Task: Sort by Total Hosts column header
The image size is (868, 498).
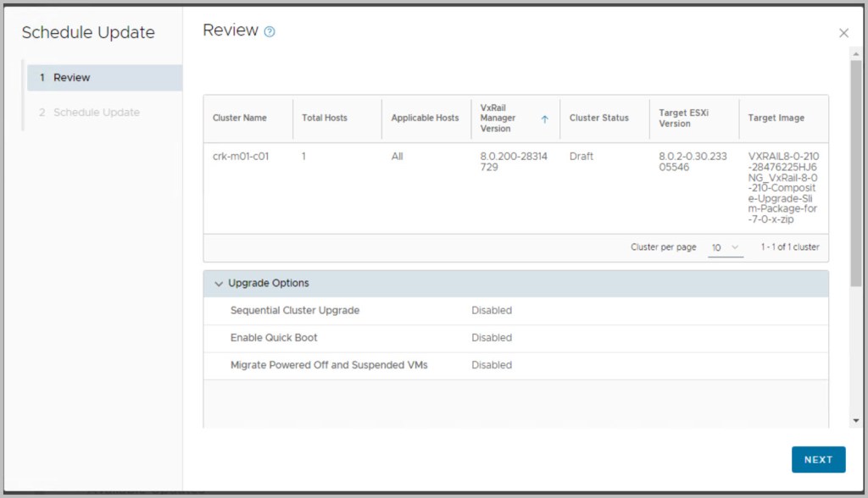Action: click(325, 119)
